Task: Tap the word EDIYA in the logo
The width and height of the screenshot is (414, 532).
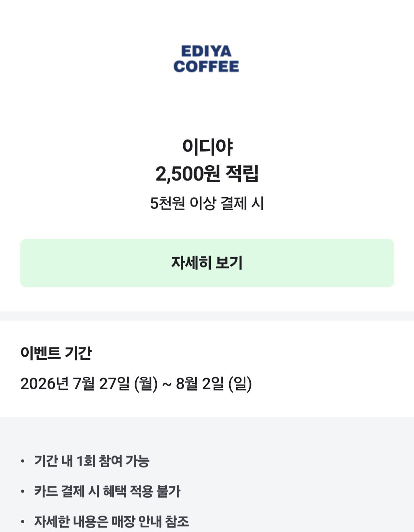Action: 206,51
